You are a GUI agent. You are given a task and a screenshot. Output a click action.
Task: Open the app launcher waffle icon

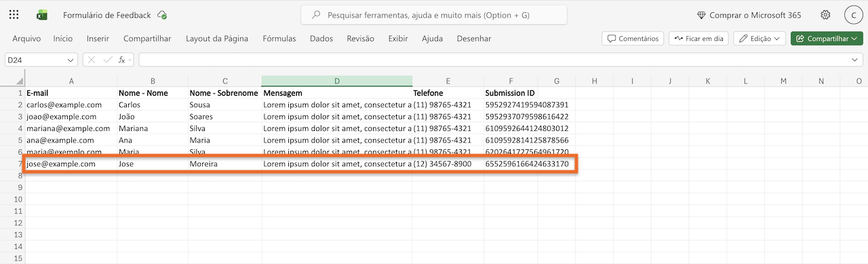pyautogui.click(x=14, y=15)
